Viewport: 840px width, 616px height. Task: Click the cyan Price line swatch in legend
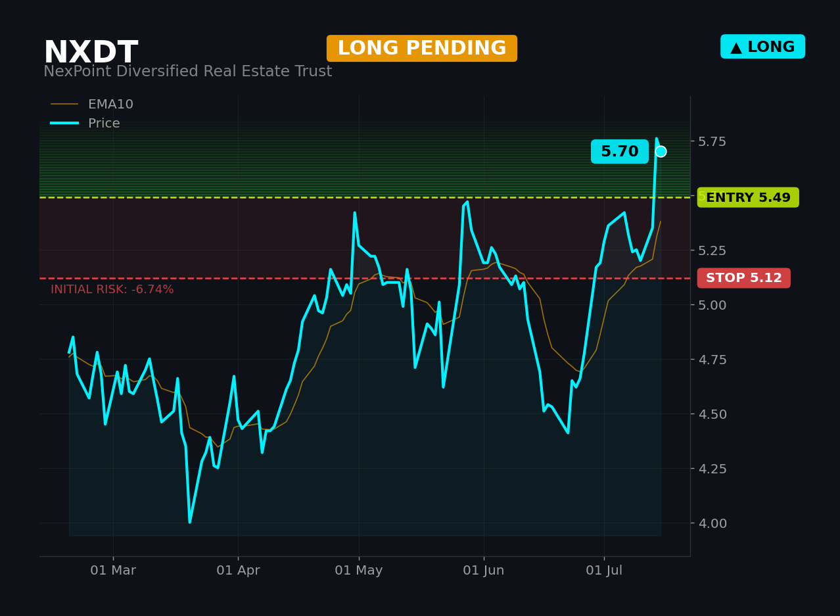[64, 124]
